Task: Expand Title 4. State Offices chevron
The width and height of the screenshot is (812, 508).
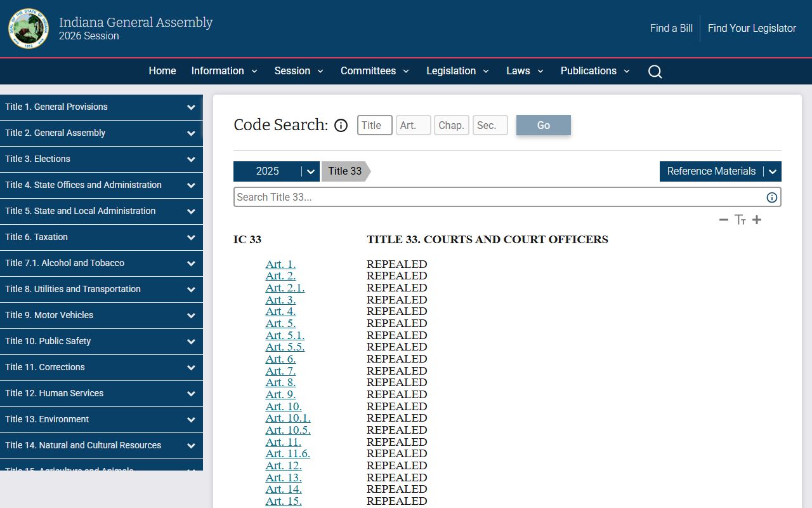Action: 191,185
